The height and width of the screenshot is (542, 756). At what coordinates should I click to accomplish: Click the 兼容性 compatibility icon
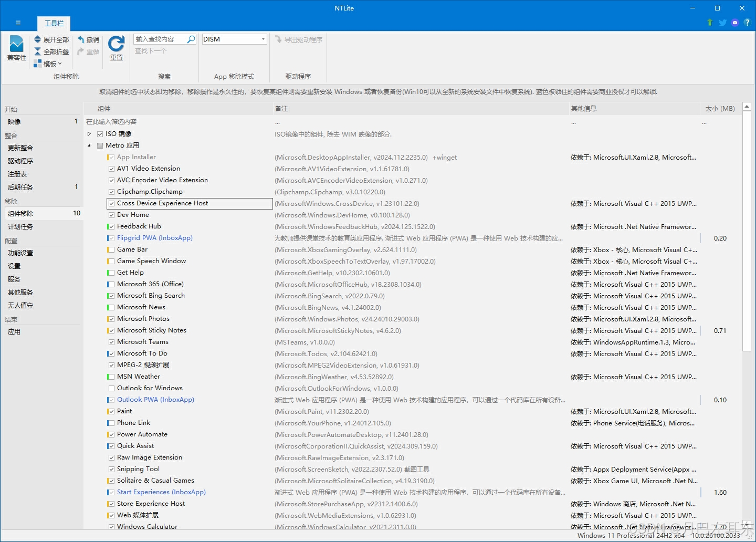[x=17, y=44]
